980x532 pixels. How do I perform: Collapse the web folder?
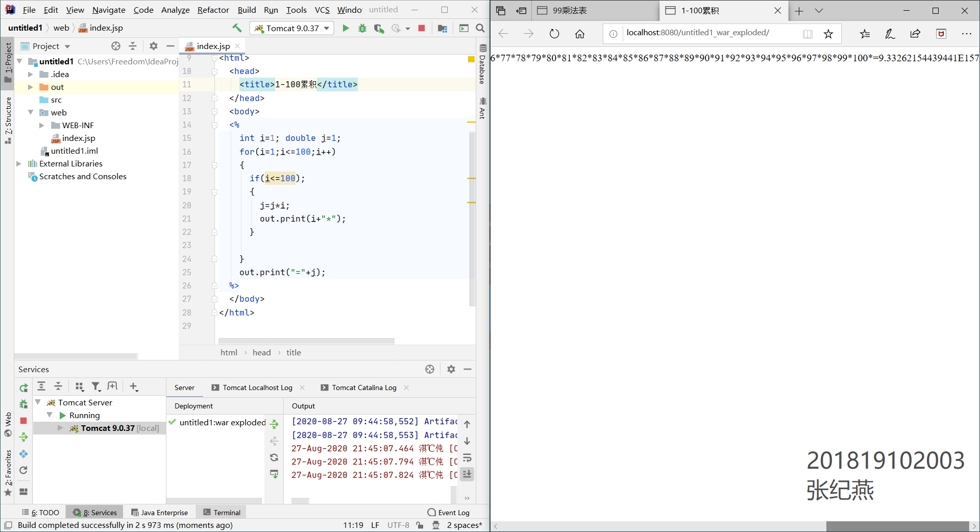click(30, 112)
